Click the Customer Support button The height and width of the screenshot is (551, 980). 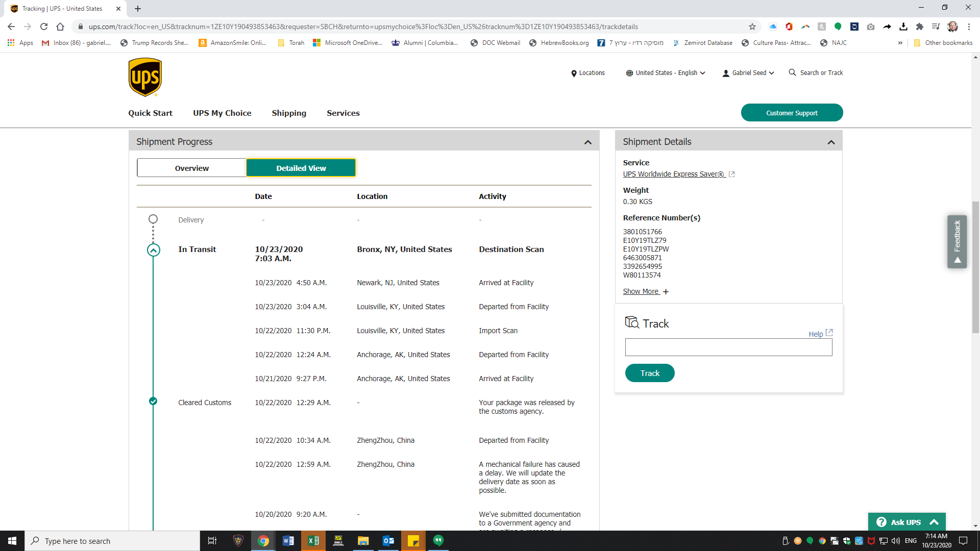click(x=792, y=113)
